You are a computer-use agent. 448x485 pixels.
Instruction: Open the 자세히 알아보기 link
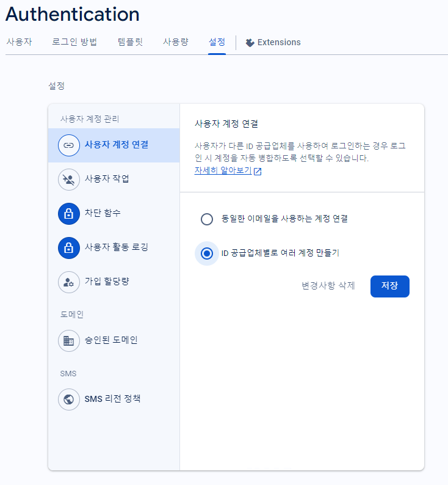click(x=223, y=170)
